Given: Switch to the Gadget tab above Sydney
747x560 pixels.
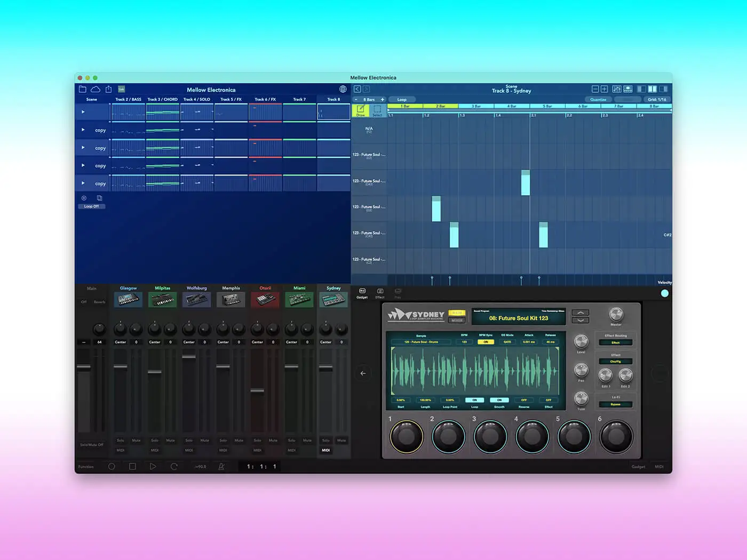Looking at the screenshot, I should 362,293.
